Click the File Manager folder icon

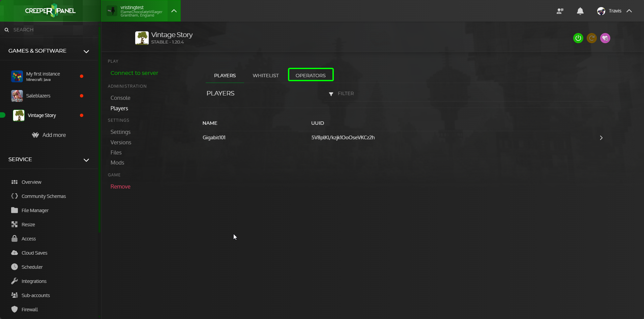tap(14, 210)
